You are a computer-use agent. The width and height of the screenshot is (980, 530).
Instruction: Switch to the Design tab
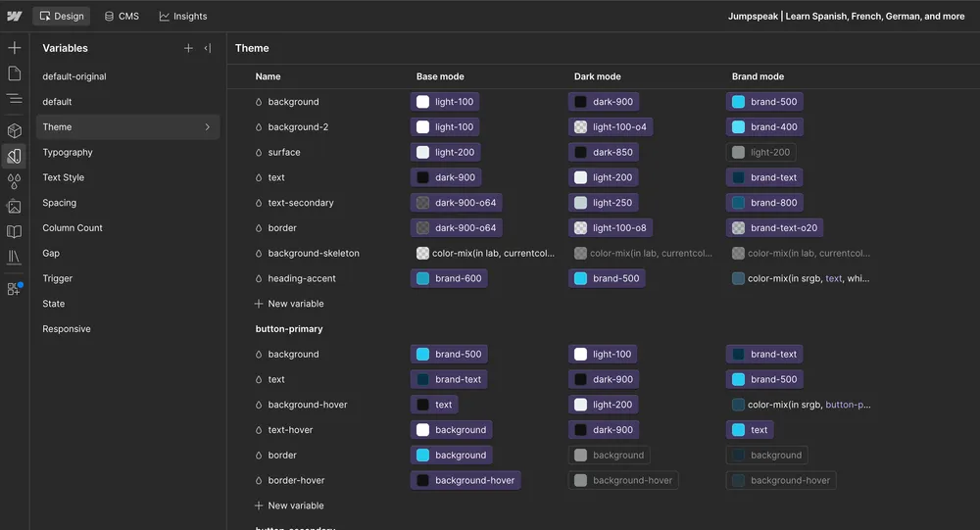pos(61,17)
